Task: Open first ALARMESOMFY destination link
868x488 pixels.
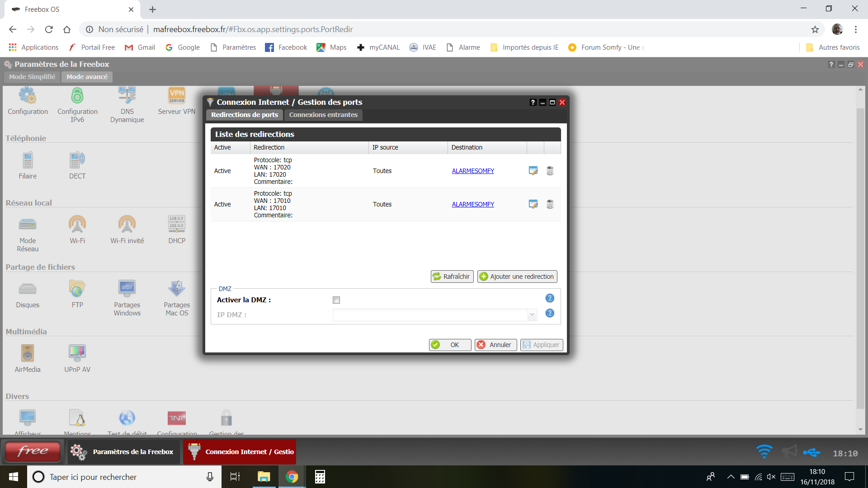Action: [x=473, y=171]
